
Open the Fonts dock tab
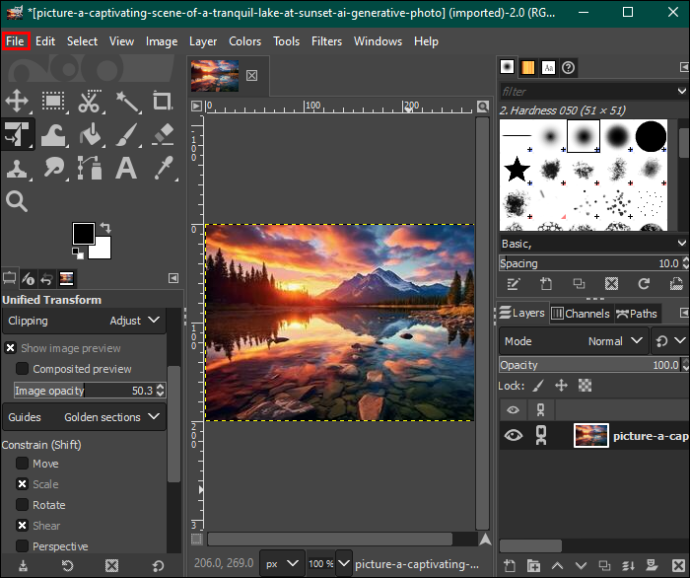click(548, 67)
